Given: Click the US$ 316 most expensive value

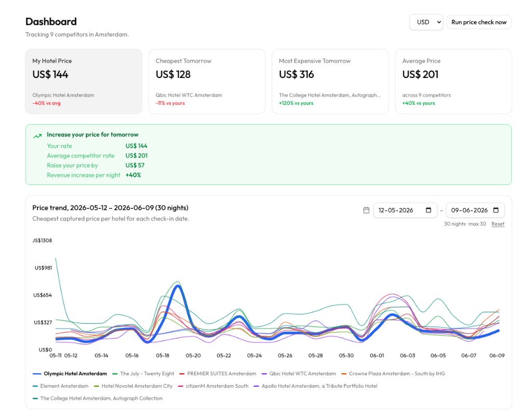Looking at the screenshot, I should click(296, 74).
